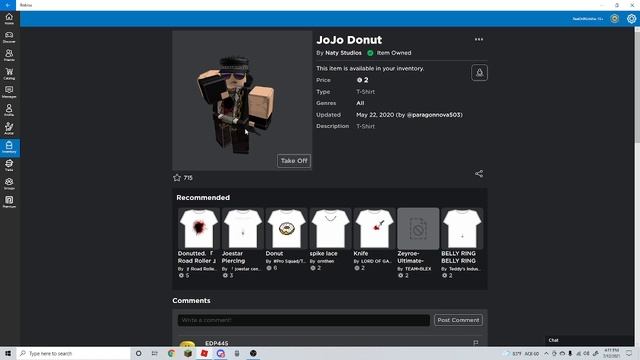
Task: Click the JoJo Donut title
Action: click(349, 40)
